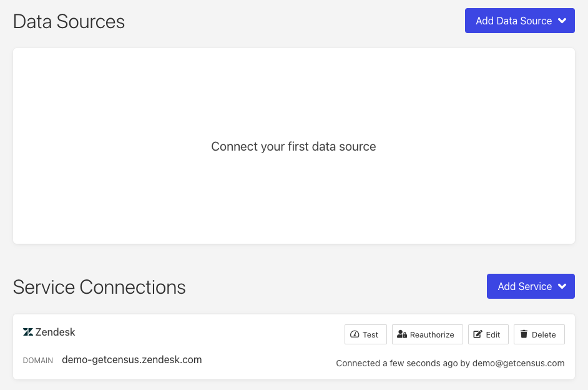Click the "Connected a few seconds ago" status
The height and width of the screenshot is (390, 588).
click(450, 363)
